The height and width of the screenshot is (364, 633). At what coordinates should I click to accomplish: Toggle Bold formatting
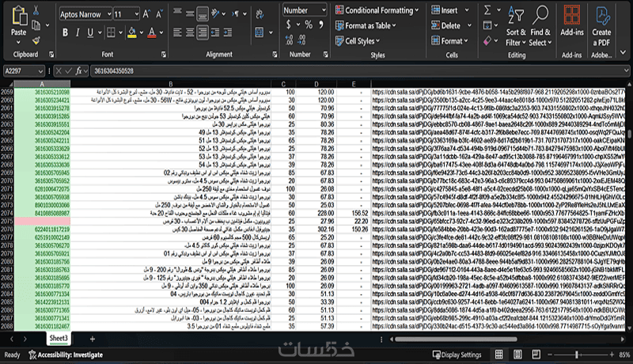pos(65,32)
